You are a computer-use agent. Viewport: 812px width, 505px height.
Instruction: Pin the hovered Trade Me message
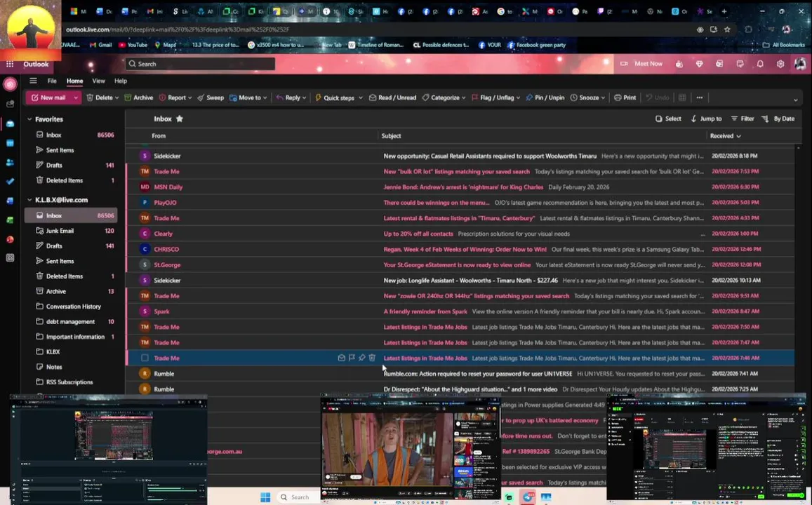pos(362,358)
